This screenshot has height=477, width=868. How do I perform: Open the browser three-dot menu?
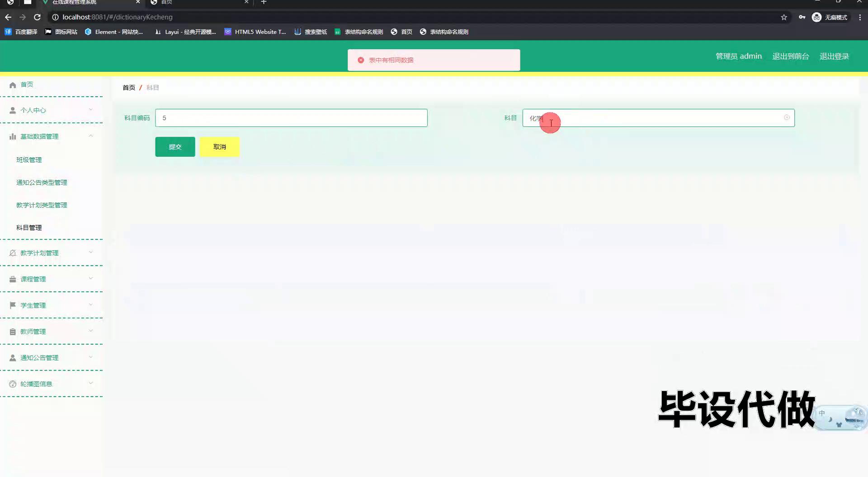click(859, 17)
